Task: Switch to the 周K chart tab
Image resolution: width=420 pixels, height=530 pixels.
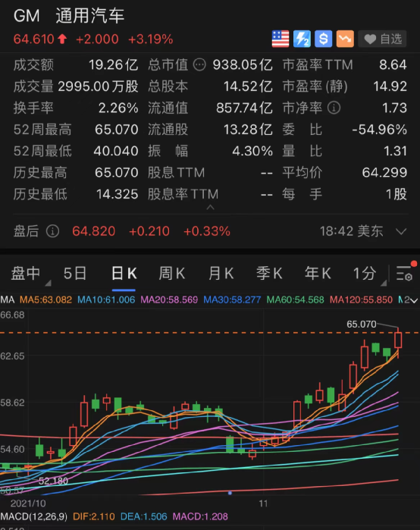Action: pos(172,273)
